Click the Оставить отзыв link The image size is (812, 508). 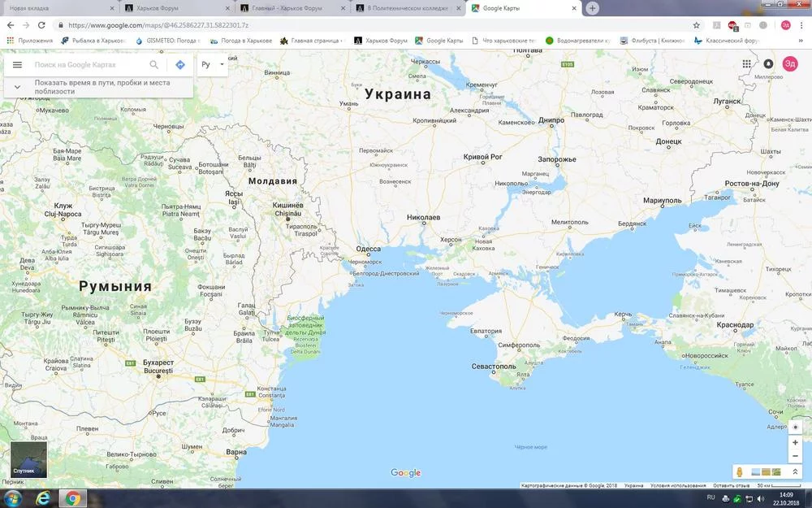[x=732, y=486]
